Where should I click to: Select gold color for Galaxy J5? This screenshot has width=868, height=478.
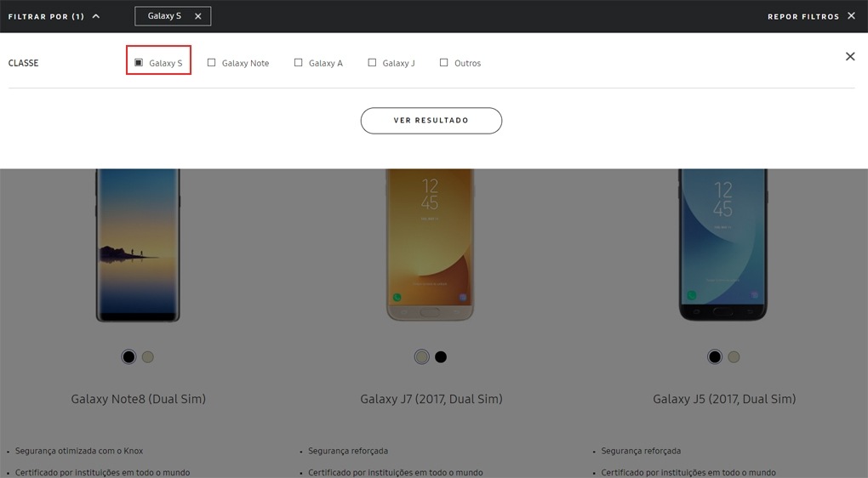click(x=734, y=357)
